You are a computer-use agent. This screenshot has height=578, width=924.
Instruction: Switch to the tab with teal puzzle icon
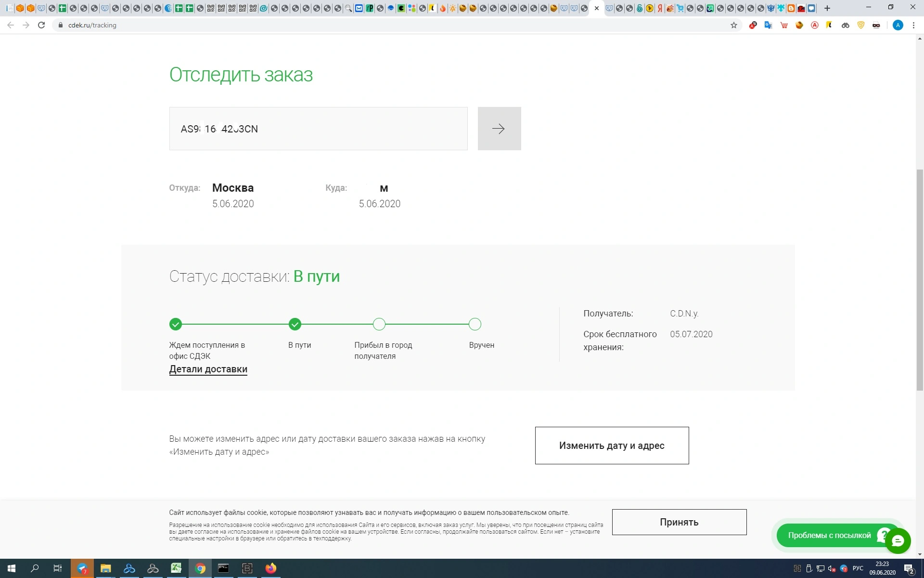pyautogui.click(x=781, y=8)
